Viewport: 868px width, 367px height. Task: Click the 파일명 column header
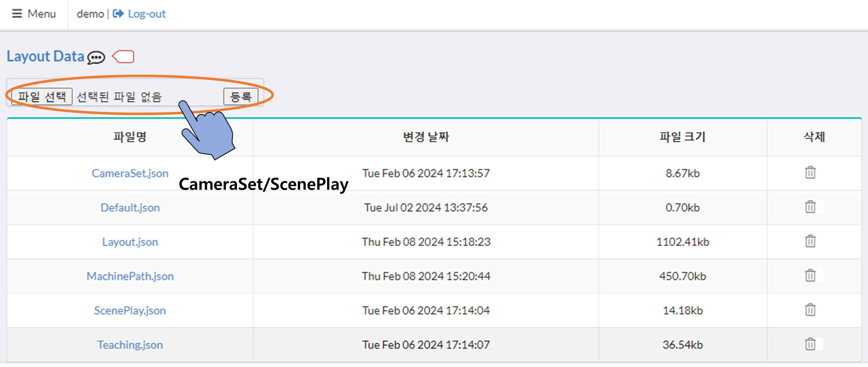(130, 137)
